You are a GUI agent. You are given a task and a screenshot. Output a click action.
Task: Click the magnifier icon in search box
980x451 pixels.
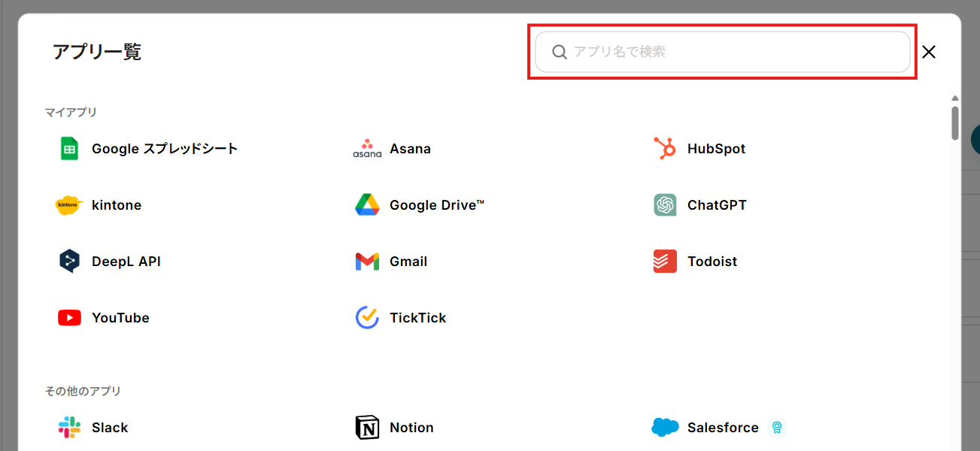560,52
